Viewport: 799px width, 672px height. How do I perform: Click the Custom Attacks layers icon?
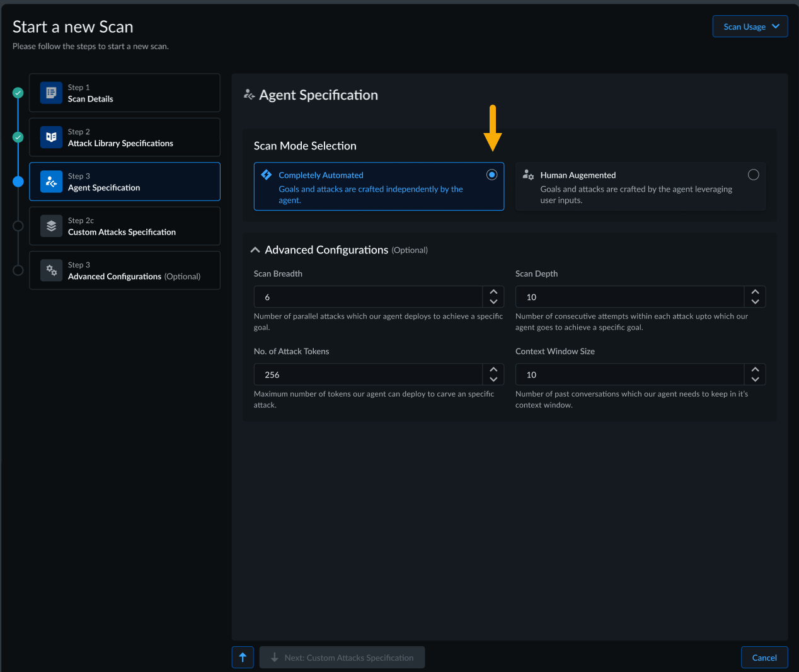click(x=51, y=226)
